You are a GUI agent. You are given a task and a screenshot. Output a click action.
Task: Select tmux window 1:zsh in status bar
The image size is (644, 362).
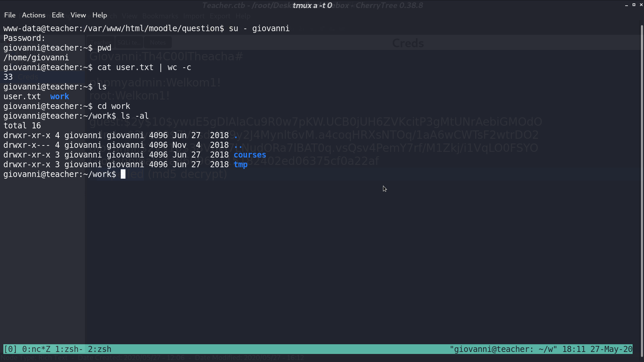click(x=69, y=349)
